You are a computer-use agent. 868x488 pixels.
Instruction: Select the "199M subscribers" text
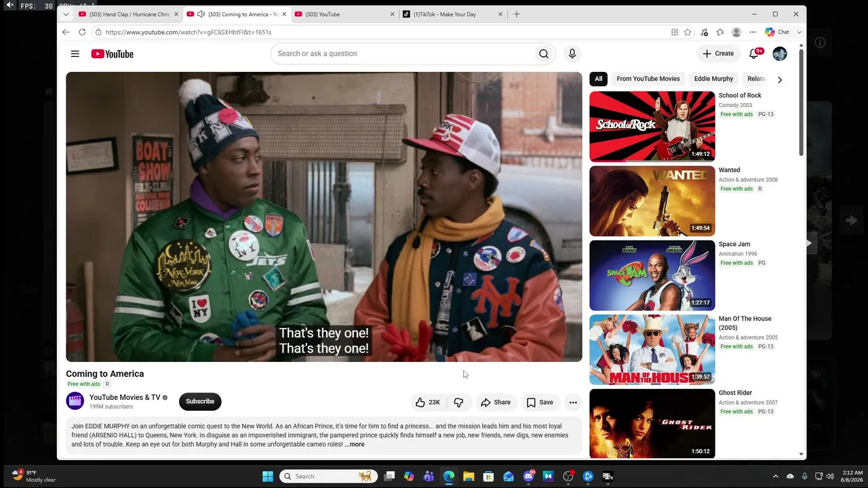coord(111,407)
